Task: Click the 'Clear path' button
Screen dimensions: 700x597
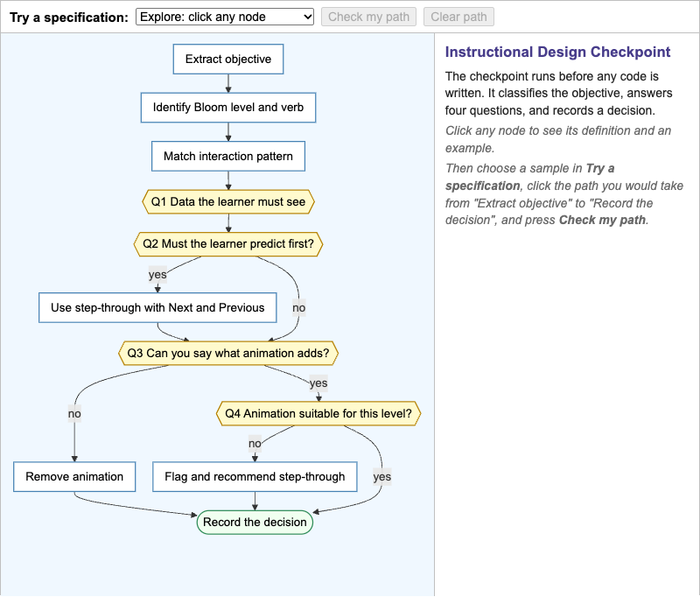Action: pos(458,17)
